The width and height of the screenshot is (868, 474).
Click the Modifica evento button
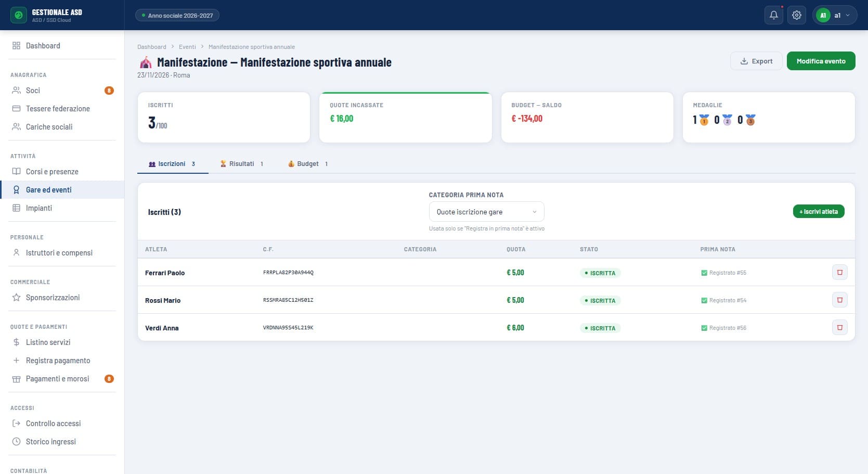(821, 61)
